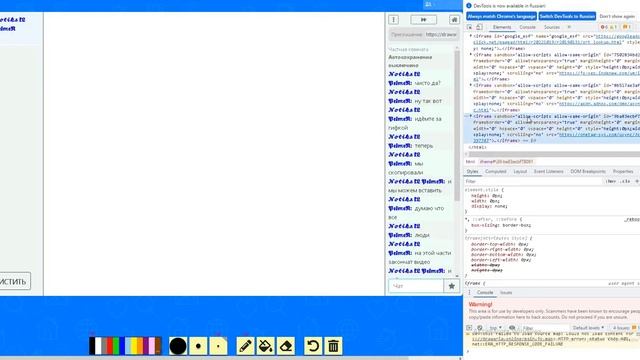Pick the purple color swatch
The image size is (640, 360).
pos(146,346)
